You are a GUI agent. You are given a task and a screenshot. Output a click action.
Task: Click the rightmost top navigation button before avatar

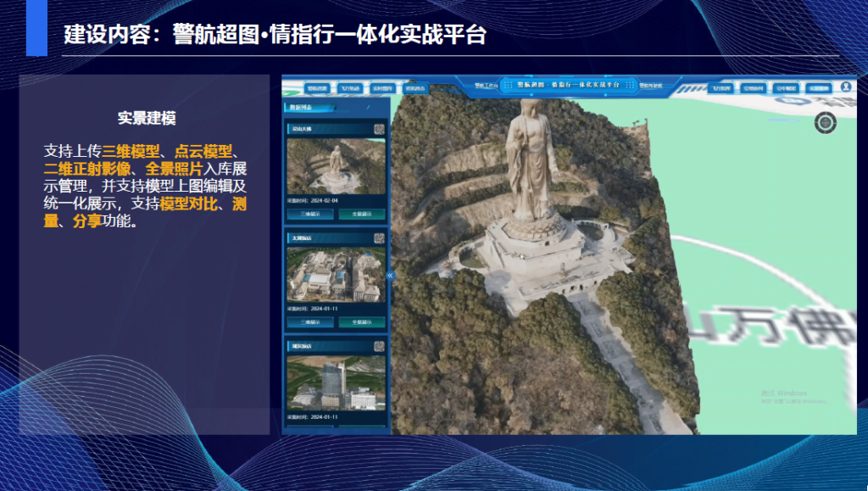(x=818, y=87)
